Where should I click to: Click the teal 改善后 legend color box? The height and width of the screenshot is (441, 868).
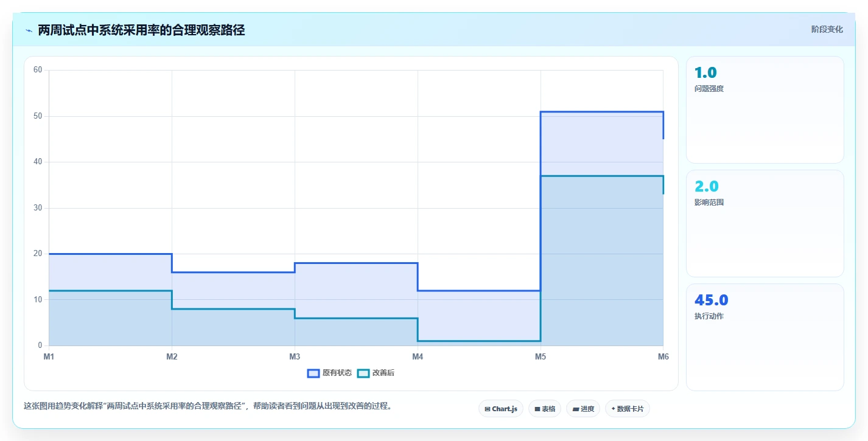363,373
